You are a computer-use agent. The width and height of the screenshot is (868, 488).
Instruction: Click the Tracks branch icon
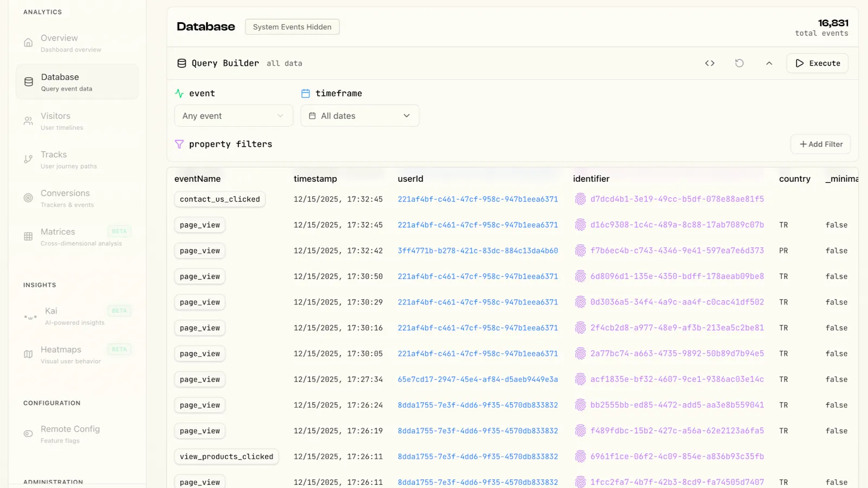pyautogui.click(x=28, y=159)
